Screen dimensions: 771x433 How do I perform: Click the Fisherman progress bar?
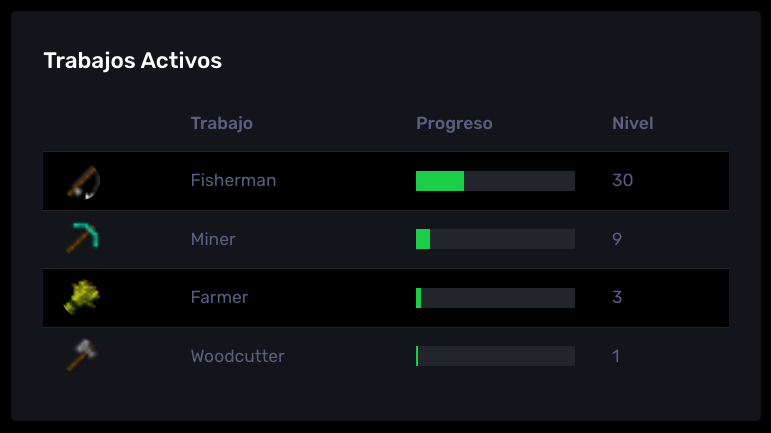click(x=495, y=181)
